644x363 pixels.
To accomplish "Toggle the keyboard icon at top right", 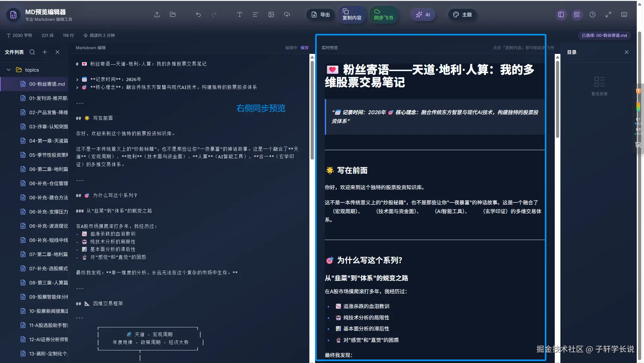I will (x=624, y=15).
